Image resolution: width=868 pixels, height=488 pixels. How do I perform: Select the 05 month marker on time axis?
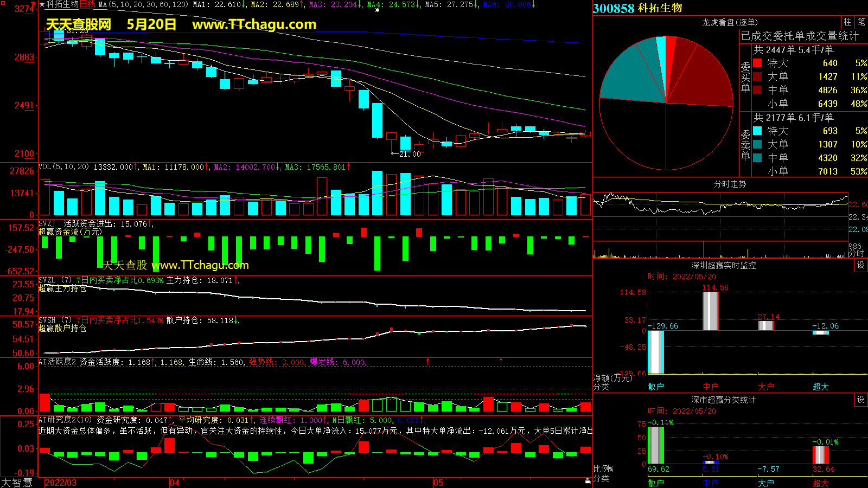[438, 483]
